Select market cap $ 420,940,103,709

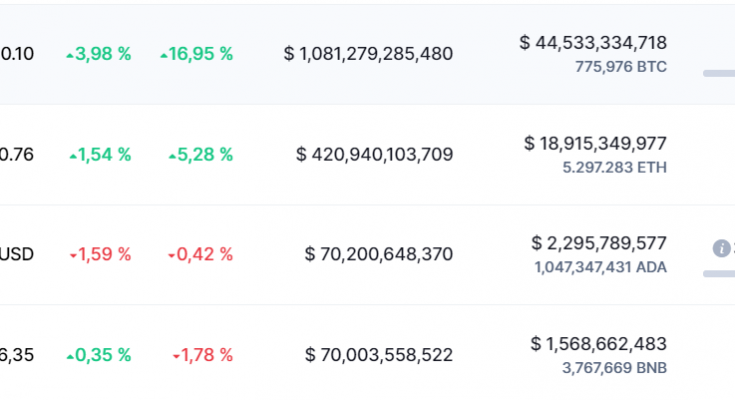tap(375, 154)
